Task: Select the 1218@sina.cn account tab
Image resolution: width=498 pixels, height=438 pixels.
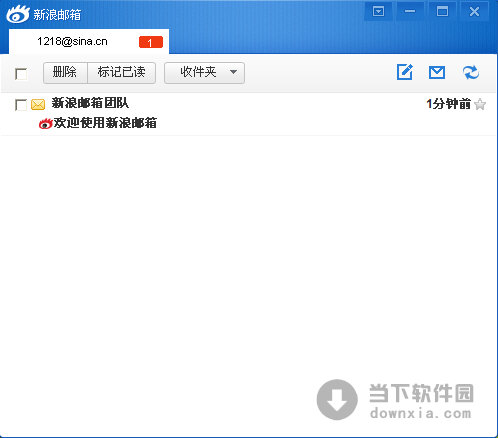Action: 89,42
